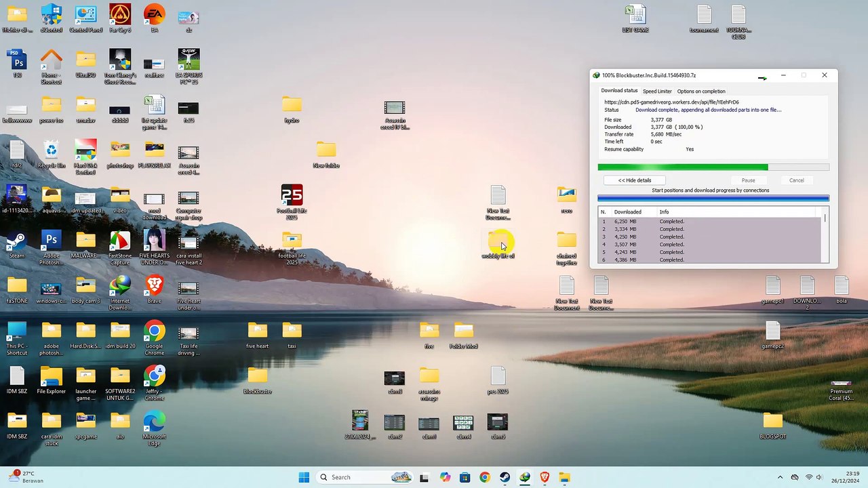
Task: Select the dControl desktop shortcut
Action: [x=52, y=18]
